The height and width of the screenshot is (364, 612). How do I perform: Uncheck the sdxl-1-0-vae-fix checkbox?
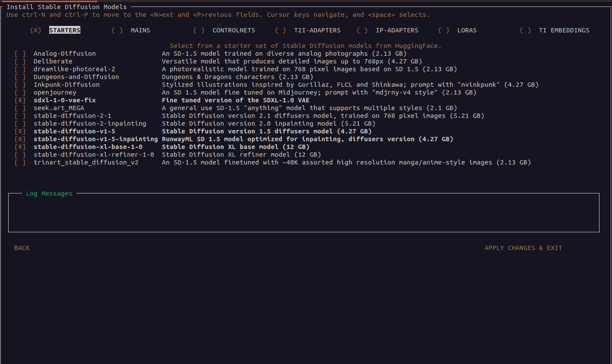(20, 100)
